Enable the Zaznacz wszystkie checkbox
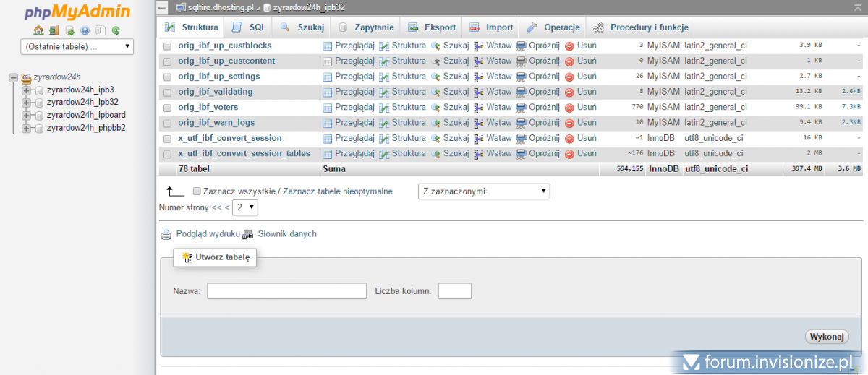This screenshot has height=375, width=868. 197,191
